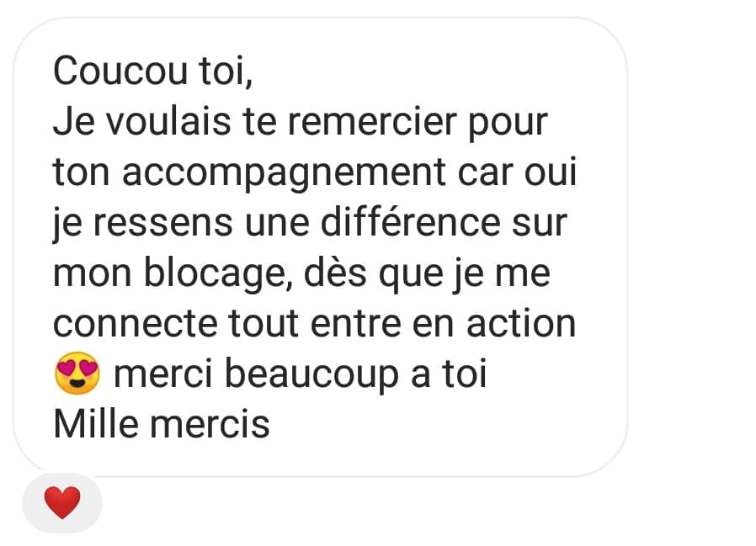Click the words 'dès que' in the message

click(x=373, y=274)
